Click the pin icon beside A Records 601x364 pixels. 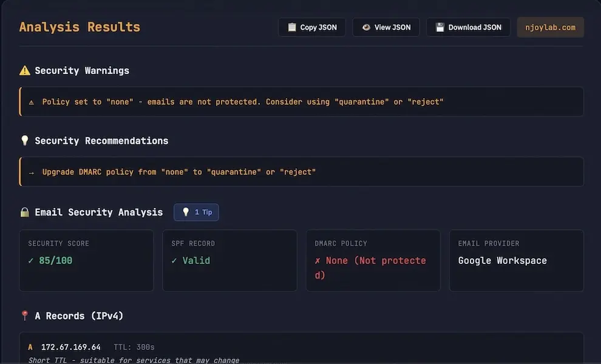pyautogui.click(x=25, y=316)
